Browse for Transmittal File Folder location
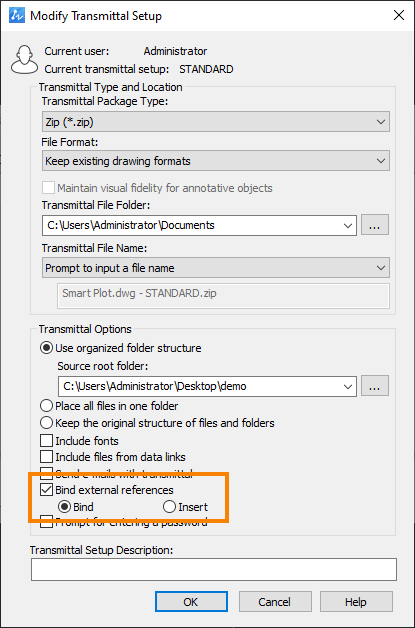This screenshot has width=415, height=628. tap(375, 225)
